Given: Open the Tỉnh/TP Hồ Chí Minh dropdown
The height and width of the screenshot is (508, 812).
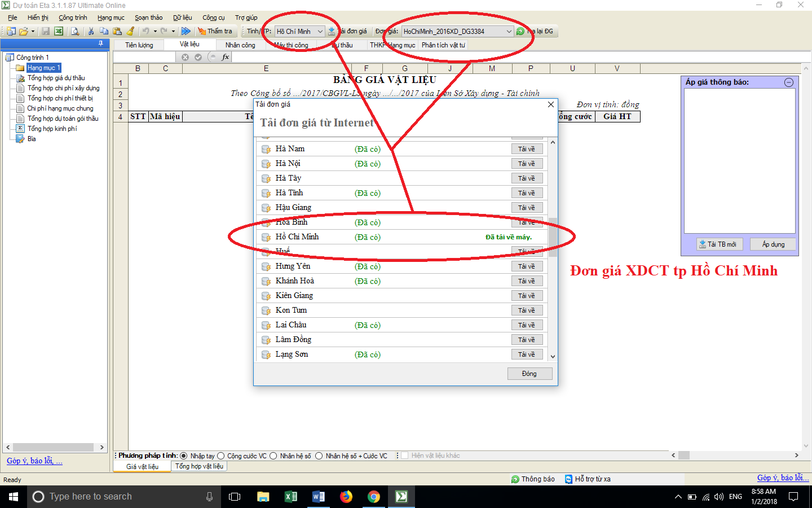Looking at the screenshot, I should coord(320,32).
